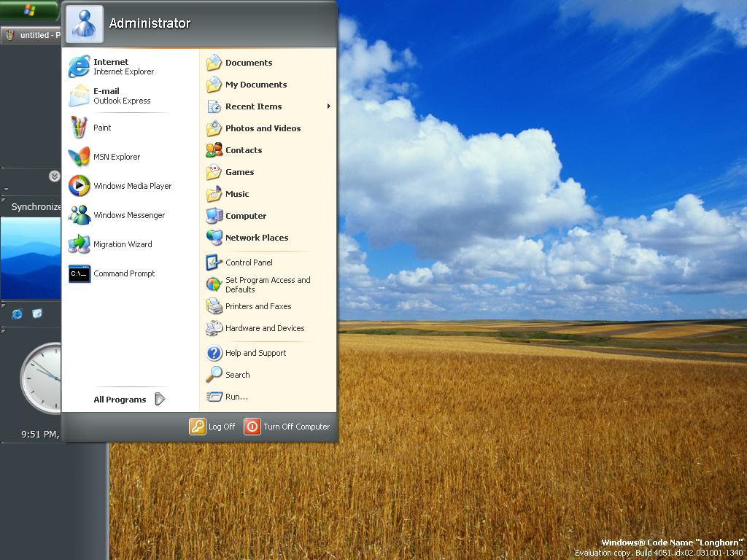Click the sidebar double-chevron expander
The image size is (747, 560).
54,176
